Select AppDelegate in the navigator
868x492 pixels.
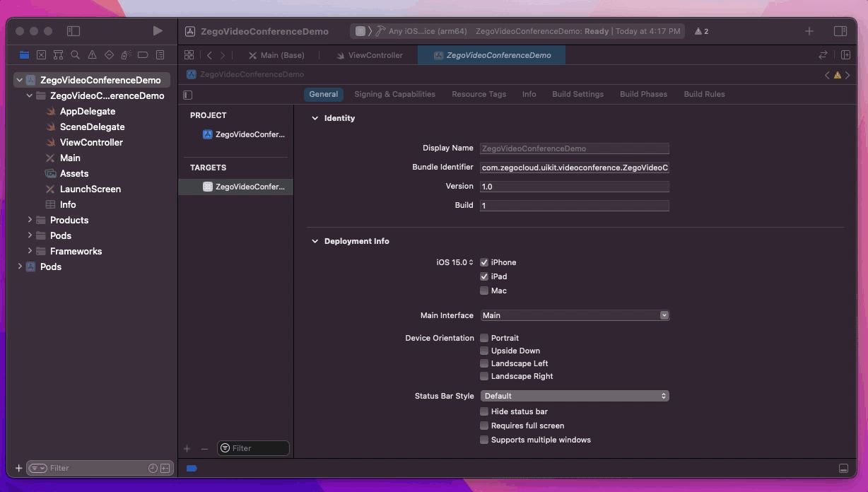click(x=88, y=111)
